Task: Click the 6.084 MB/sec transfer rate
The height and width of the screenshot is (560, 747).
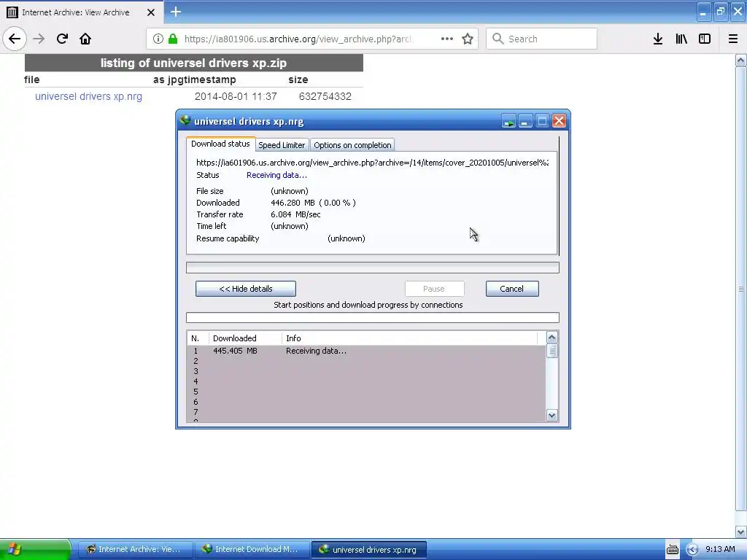Action: [x=295, y=214]
